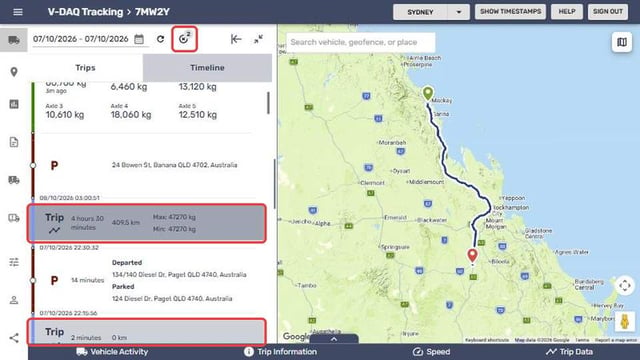Open the double truck fleet sidebar icon
This screenshot has height=360, width=640.
coord(14,180)
